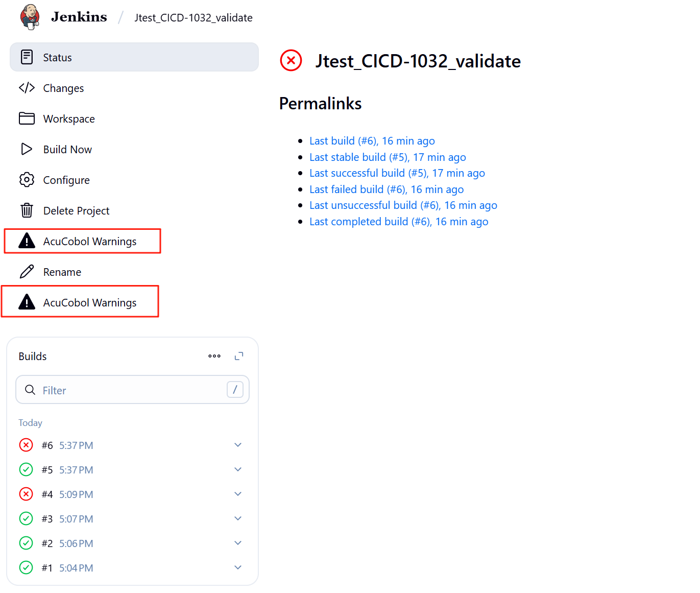Click the success status icon for build #5

click(26, 469)
